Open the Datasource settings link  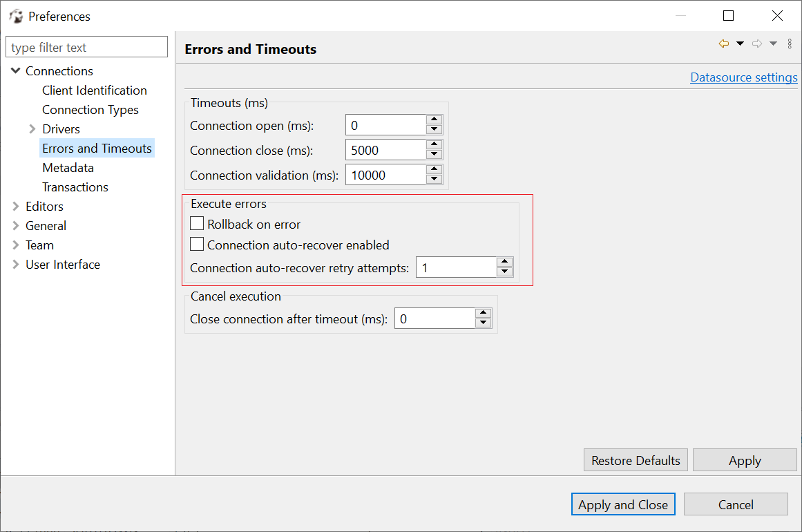click(743, 77)
